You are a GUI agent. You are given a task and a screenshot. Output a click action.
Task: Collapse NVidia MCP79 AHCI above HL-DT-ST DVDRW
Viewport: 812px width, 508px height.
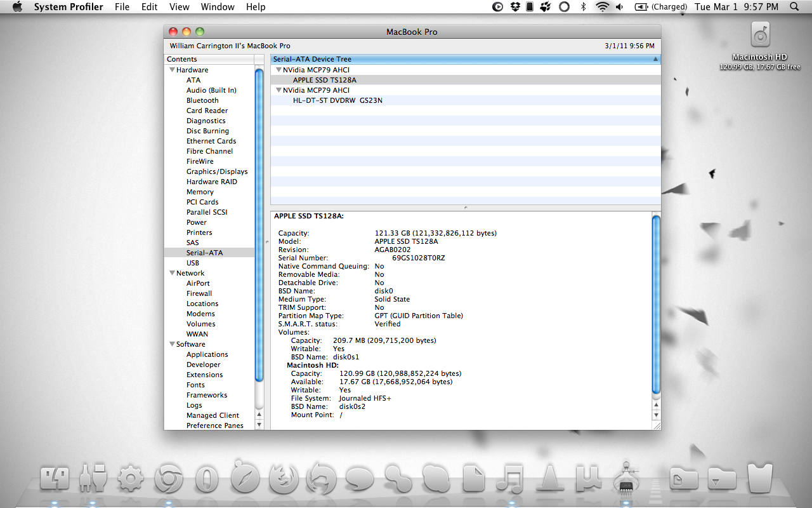tap(278, 90)
